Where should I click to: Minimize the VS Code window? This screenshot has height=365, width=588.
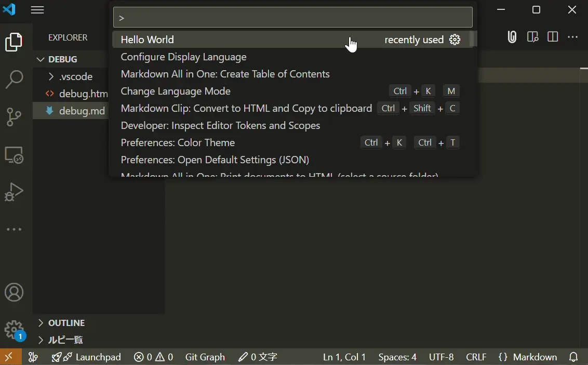[x=501, y=9]
